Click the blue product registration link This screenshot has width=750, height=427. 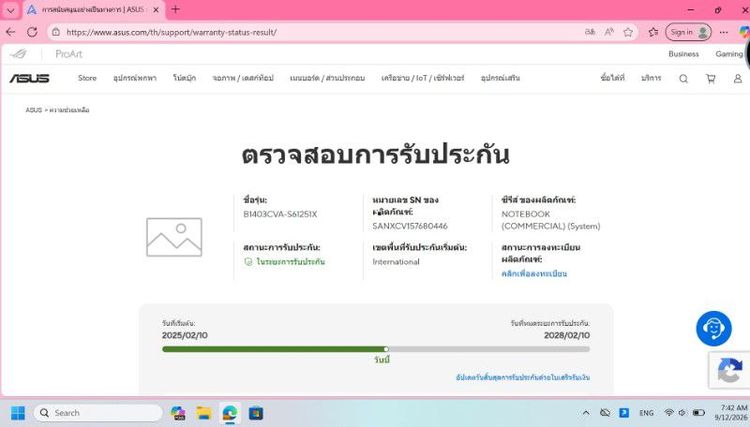pos(534,274)
